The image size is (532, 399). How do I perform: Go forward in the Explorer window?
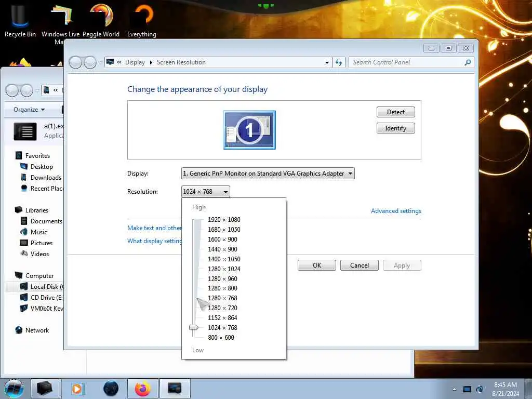click(26, 90)
